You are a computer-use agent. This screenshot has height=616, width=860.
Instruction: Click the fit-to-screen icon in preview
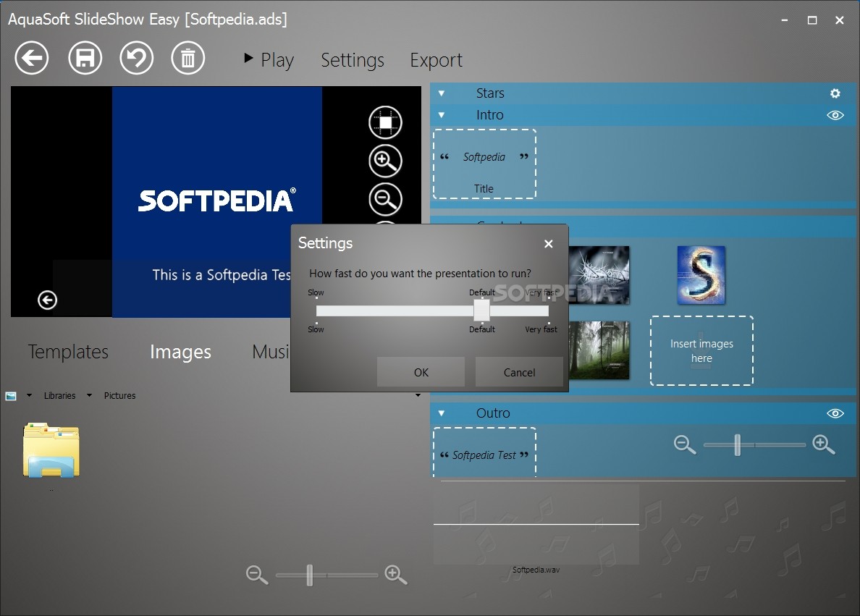click(x=386, y=122)
